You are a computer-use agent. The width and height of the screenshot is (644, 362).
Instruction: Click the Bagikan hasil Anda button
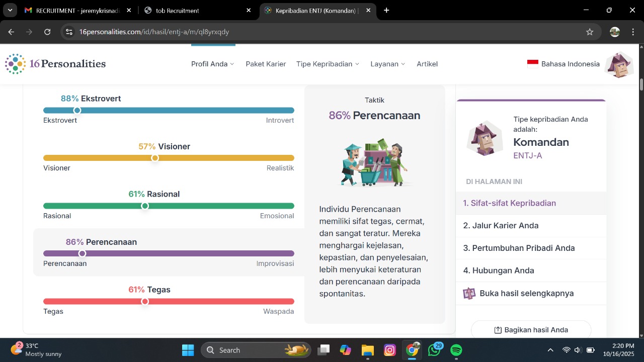tap(531, 330)
